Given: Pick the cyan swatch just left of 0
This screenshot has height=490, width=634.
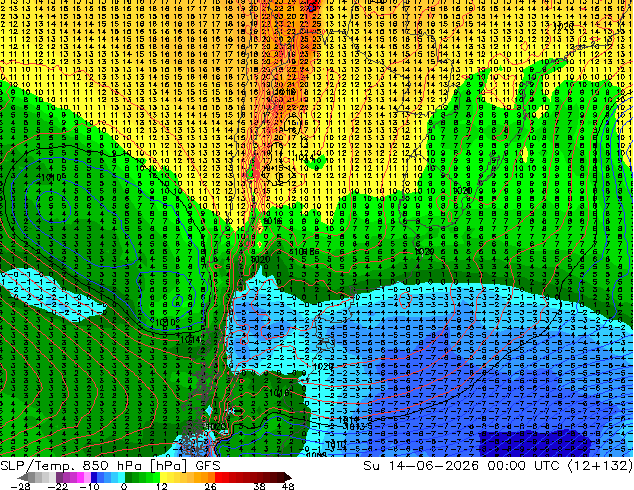Looking at the screenshot, I should (x=121, y=477).
